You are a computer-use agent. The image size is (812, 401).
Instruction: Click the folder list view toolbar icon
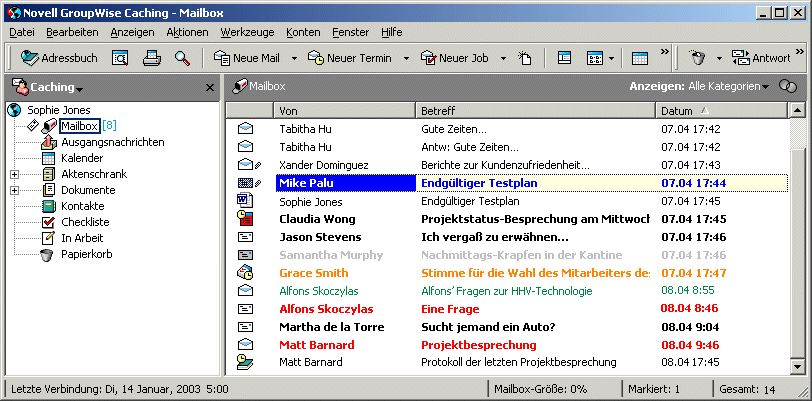pos(564,58)
